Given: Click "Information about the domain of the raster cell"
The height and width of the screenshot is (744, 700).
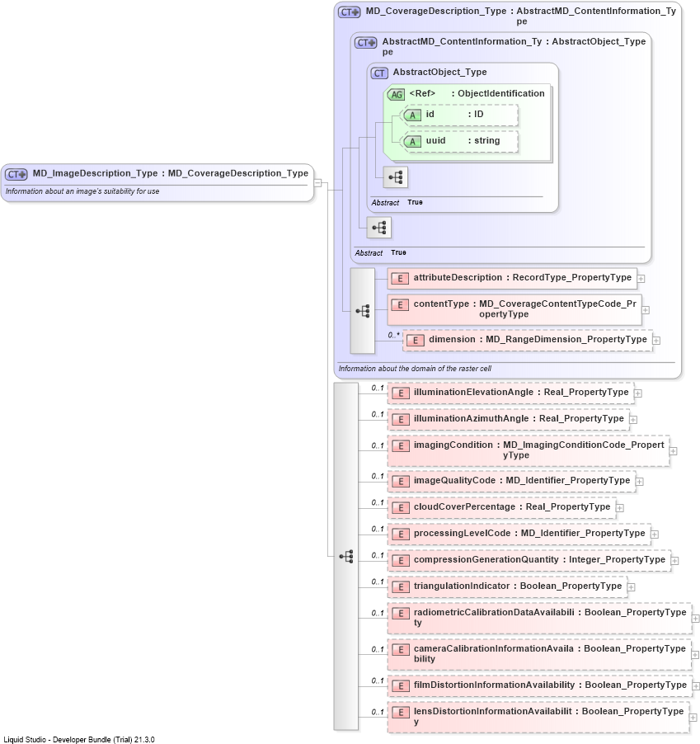Looking at the screenshot, I should 415,369.
